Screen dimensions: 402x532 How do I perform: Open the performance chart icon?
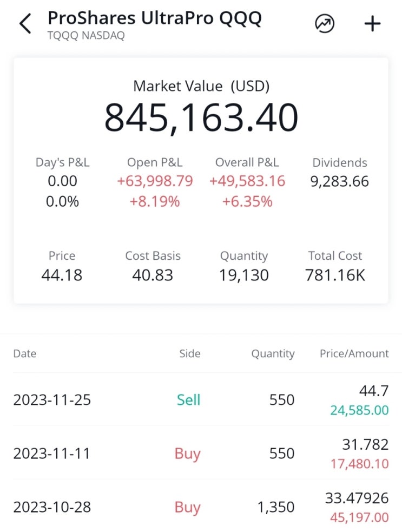click(x=325, y=24)
